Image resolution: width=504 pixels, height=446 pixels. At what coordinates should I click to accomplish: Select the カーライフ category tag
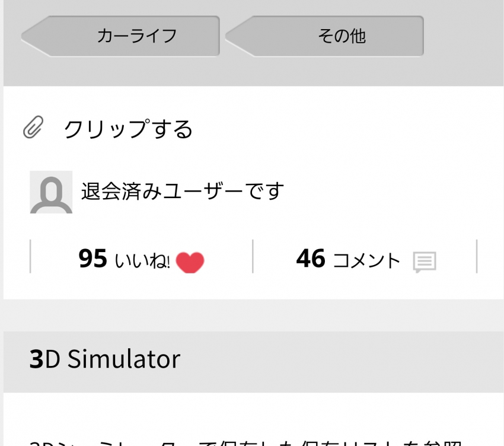click(120, 36)
